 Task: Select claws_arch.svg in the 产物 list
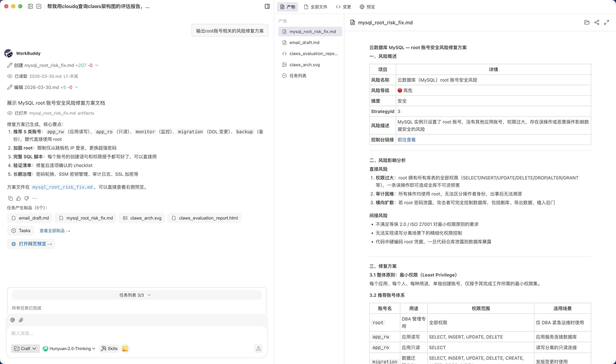(305, 64)
